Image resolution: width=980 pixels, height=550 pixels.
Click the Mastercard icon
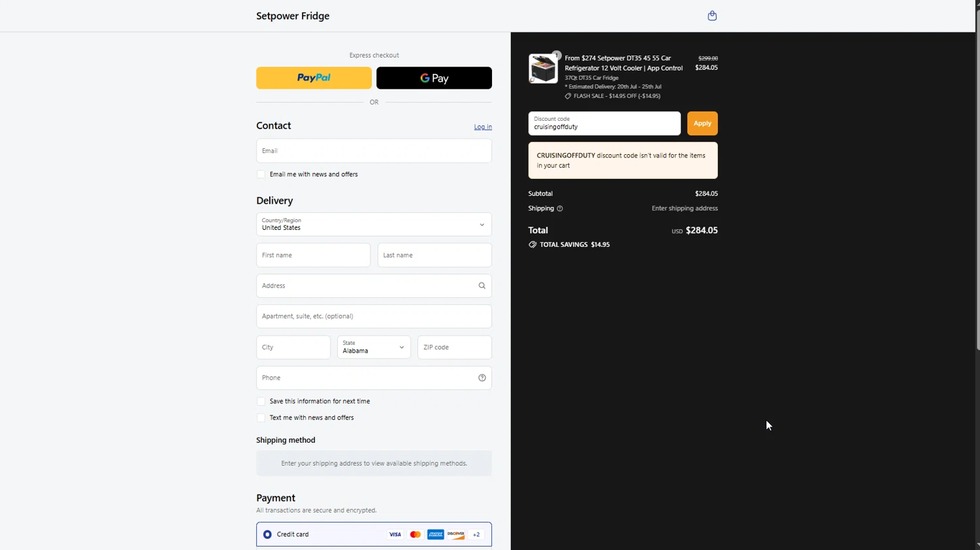click(x=416, y=534)
